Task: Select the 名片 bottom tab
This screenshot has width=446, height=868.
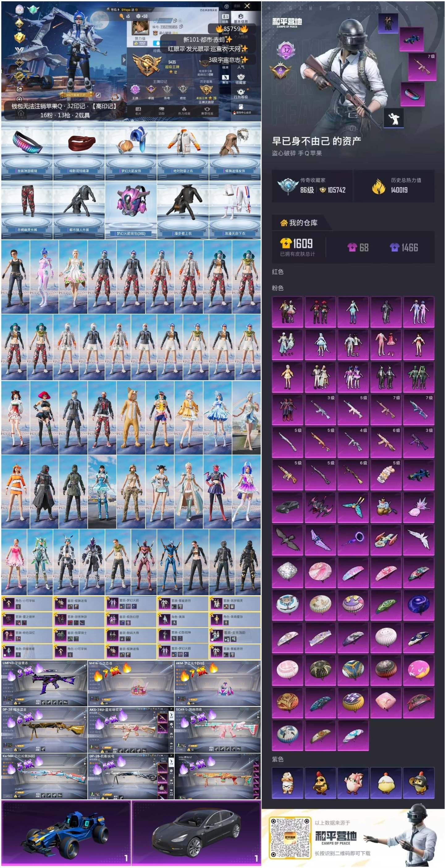Action: point(138,111)
